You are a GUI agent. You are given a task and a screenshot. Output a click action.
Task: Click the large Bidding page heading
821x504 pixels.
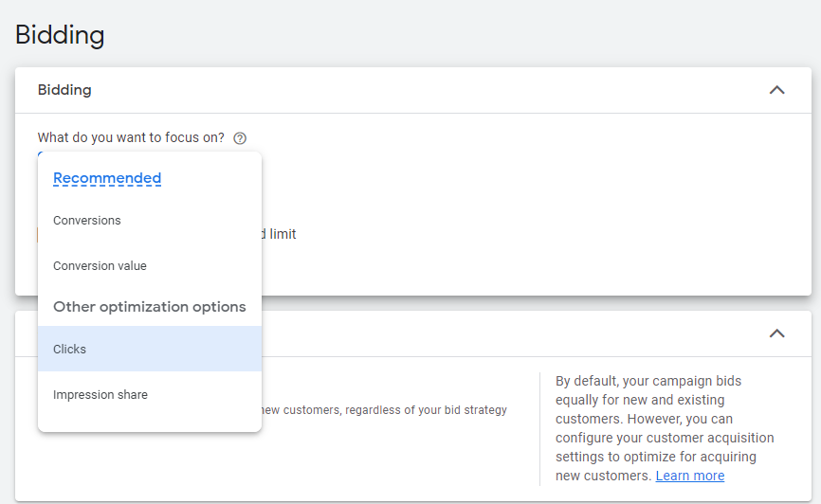pyautogui.click(x=60, y=35)
